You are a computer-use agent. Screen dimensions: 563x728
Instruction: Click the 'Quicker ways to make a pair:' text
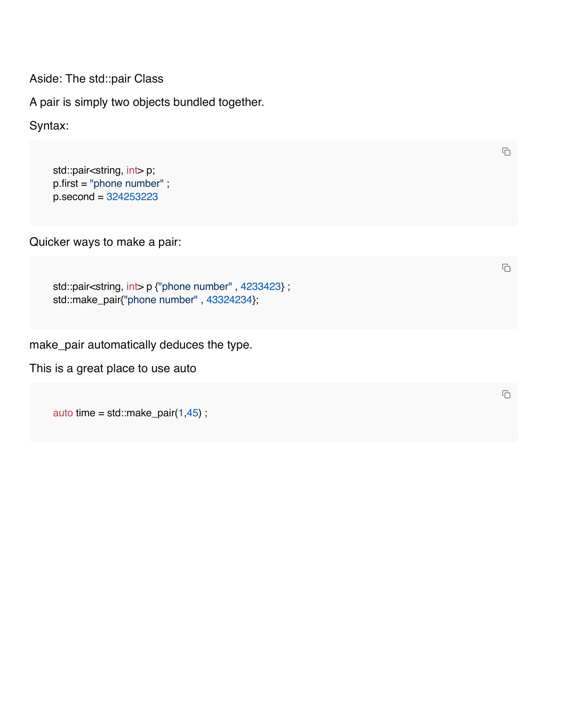pos(105,242)
